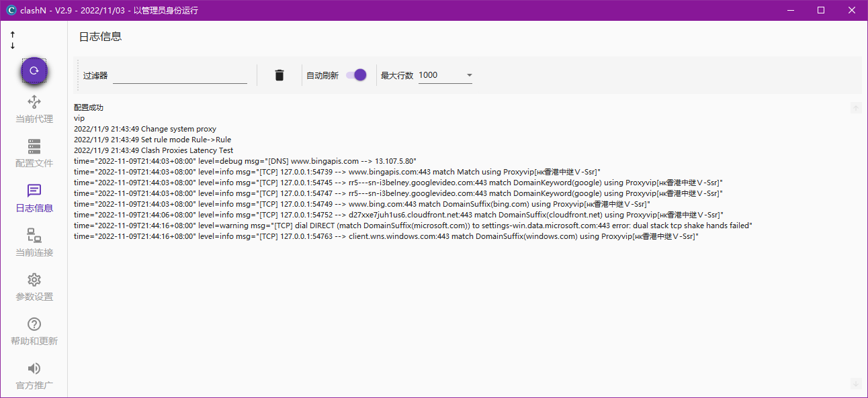Image resolution: width=868 pixels, height=398 pixels.
Task: Click the purple restart Clash core button
Action: tap(34, 70)
